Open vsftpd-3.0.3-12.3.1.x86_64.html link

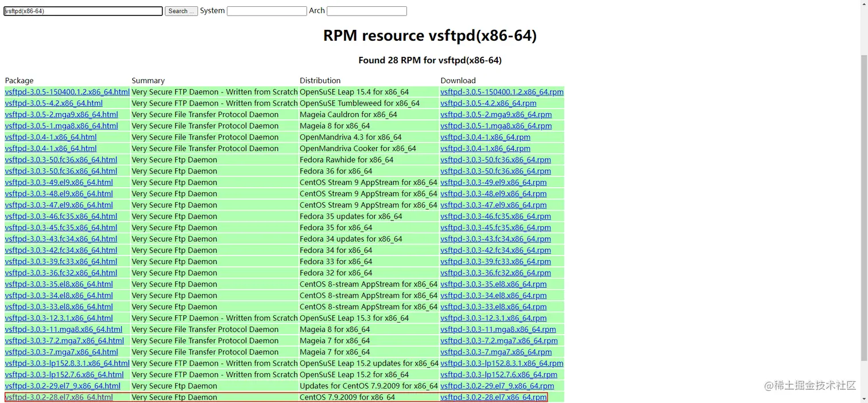coord(59,318)
